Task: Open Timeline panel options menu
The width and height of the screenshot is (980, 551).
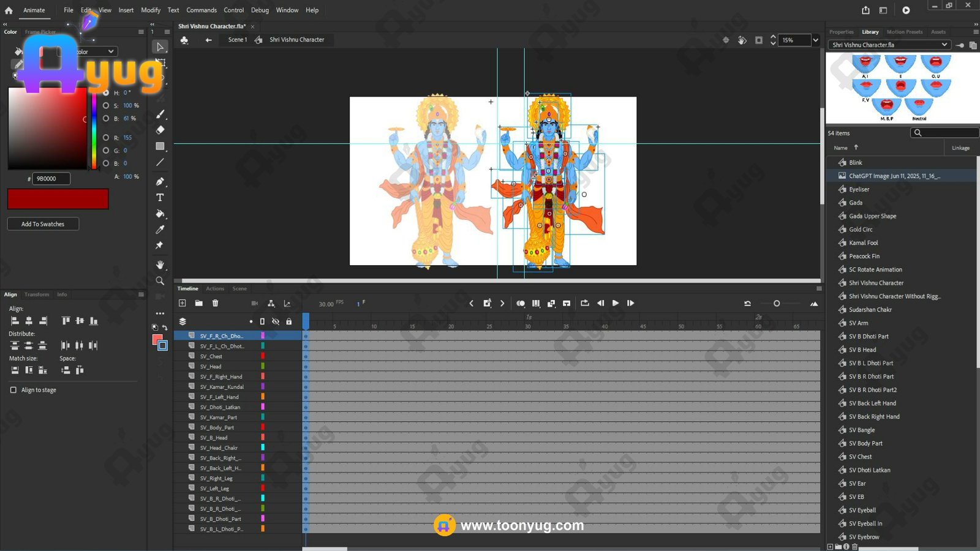Action: (x=819, y=288)
